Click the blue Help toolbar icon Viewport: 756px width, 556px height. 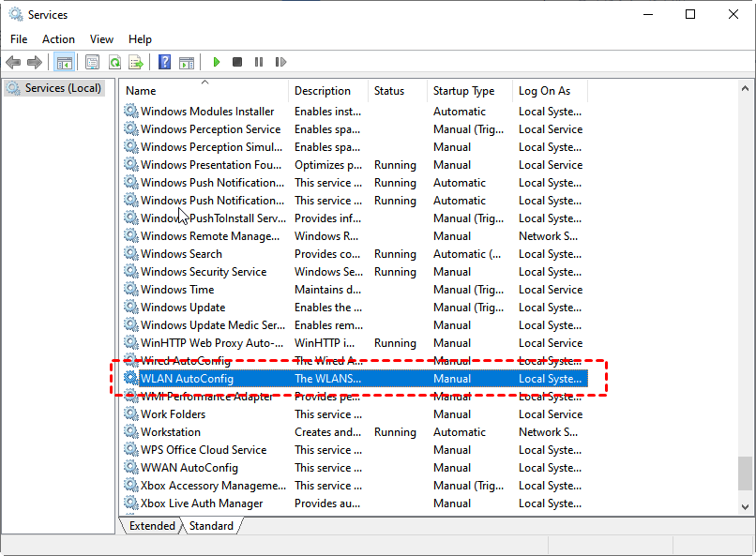[x=164, y=62]
